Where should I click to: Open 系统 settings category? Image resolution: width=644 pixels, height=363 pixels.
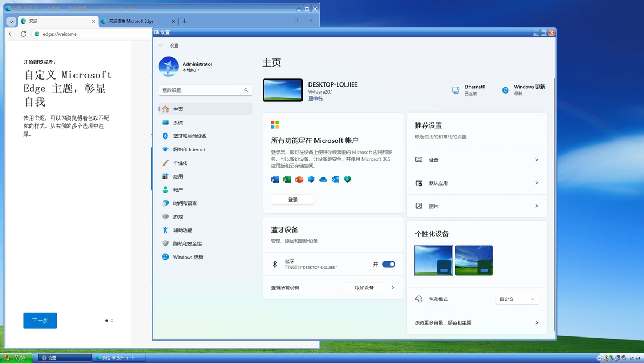205,122
